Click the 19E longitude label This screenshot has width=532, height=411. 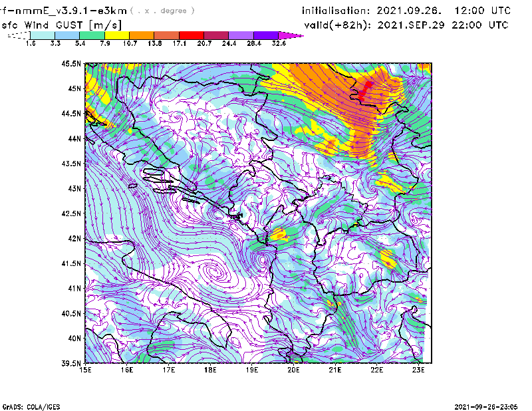(252, 370)
